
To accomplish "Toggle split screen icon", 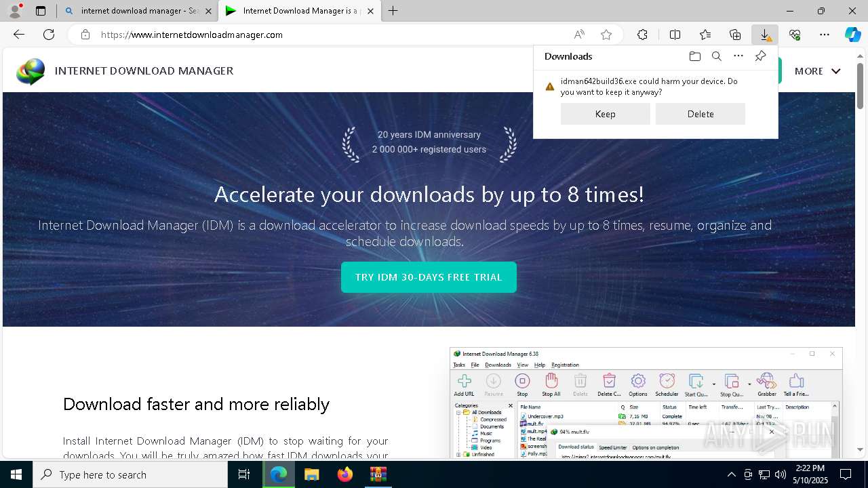I will click(675, 35).
